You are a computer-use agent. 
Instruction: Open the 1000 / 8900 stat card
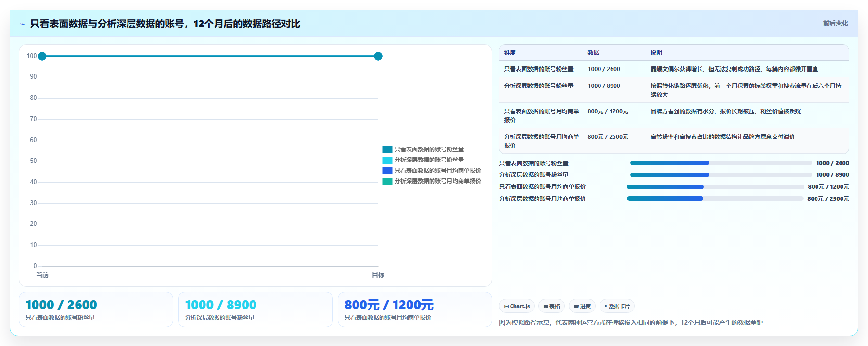tap(255, 309)
